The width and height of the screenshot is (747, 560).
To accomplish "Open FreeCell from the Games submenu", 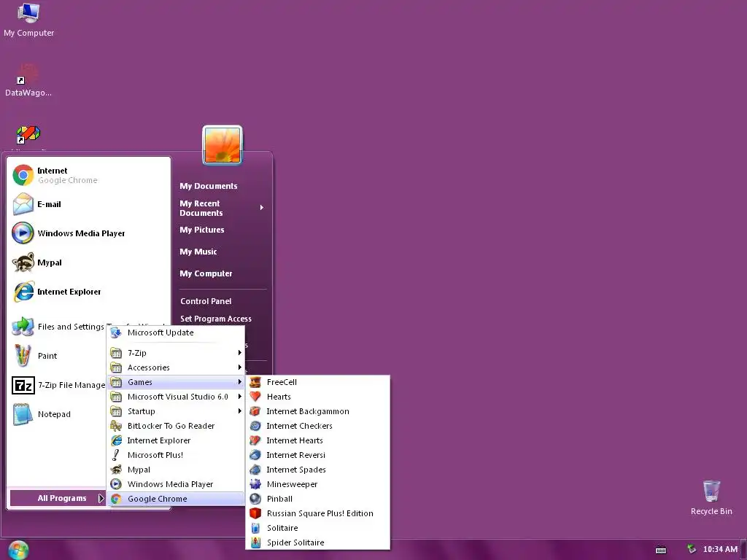I will (x=318, y=382).
